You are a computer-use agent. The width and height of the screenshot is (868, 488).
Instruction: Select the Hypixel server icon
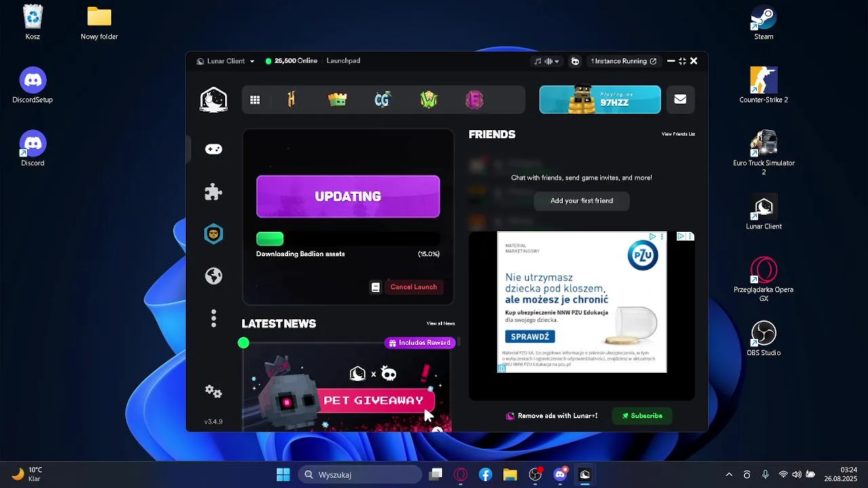292,100
